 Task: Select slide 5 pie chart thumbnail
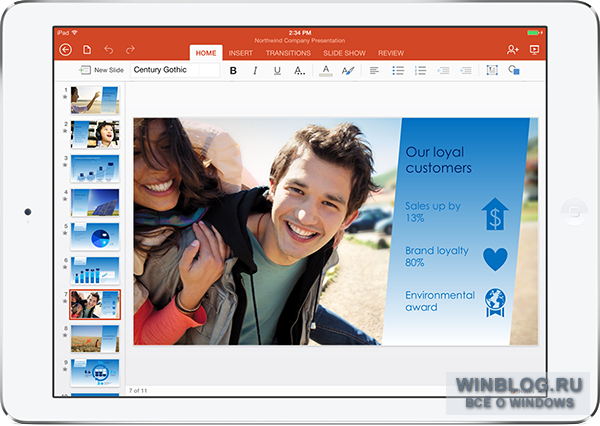tap(95, 236)
